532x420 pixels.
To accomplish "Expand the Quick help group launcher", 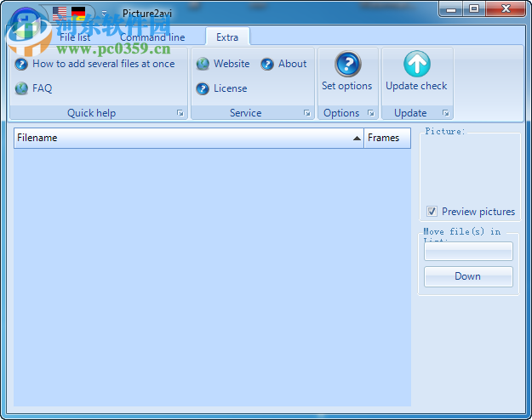I will pos(180,113).
